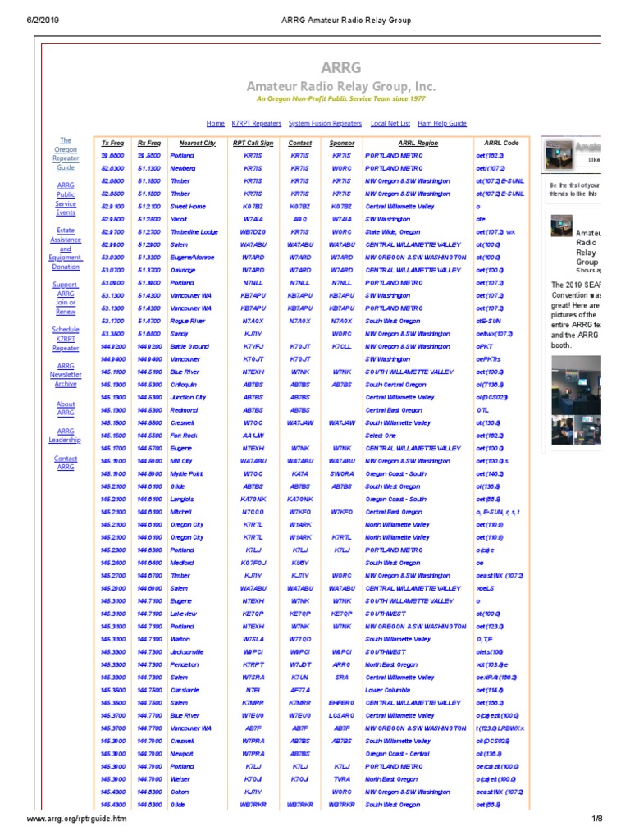Select the Timberline Lodge city cell

coord(194,232)
